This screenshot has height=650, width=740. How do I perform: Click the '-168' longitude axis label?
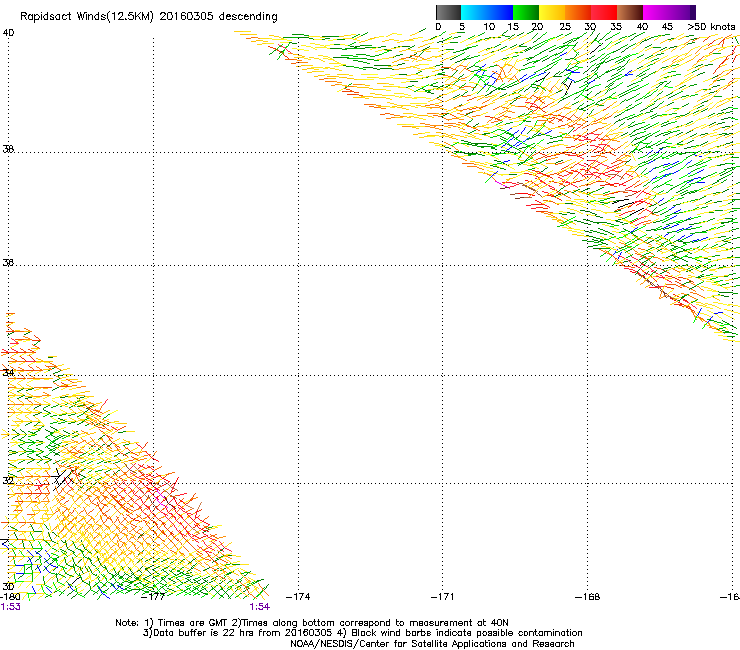point(588,597)
